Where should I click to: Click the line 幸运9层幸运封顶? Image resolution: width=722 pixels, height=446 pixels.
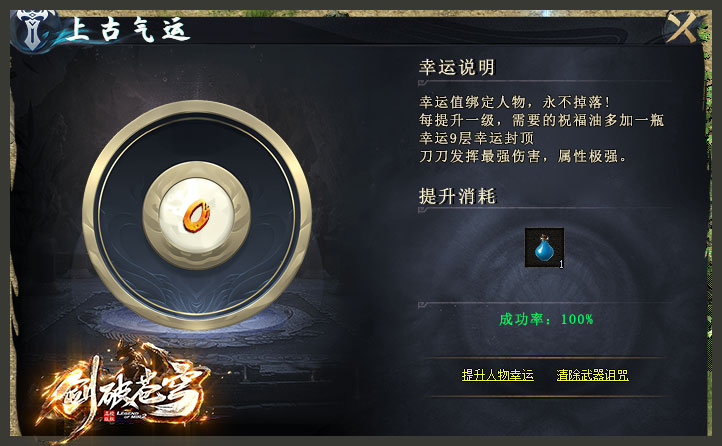[477, 138]
